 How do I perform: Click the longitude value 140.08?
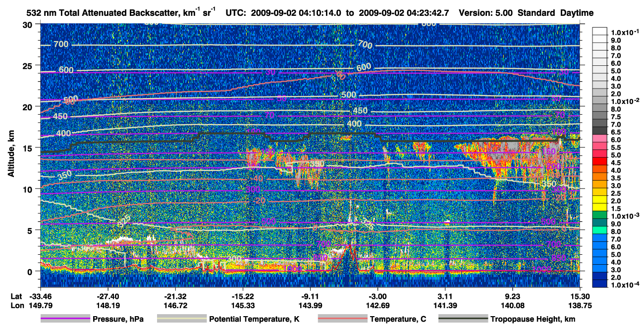513,306
